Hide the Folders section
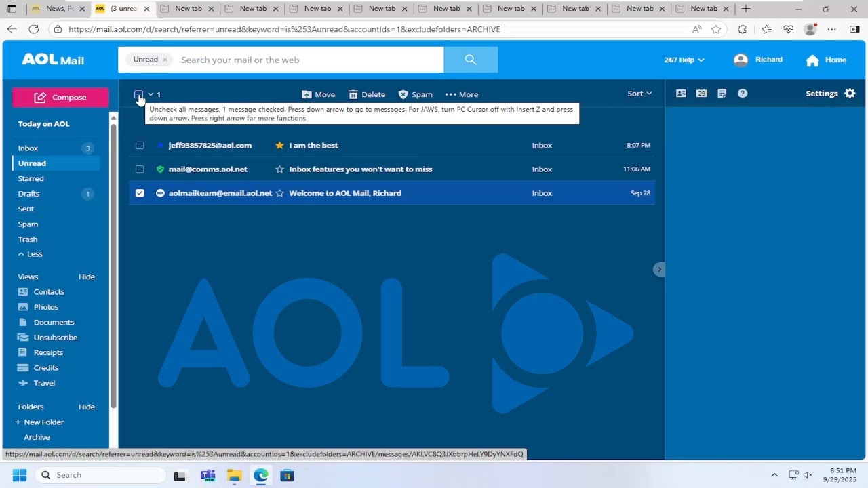The width and height of the screenshot is (868, 488). point(86,407)
